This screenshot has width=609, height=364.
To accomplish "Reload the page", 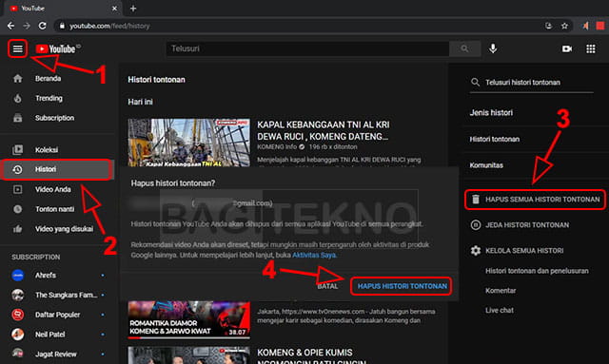I will click(42, 26).
